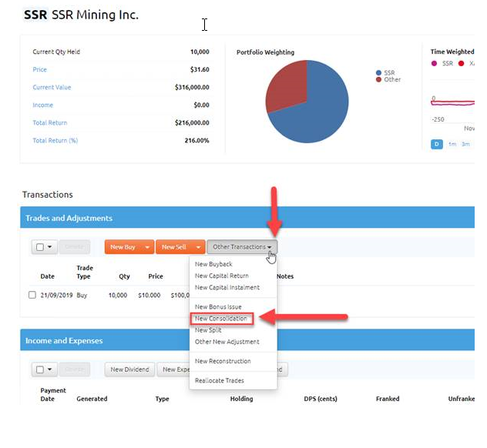The image size is (487, 448).
Task: Select New Reconstruction option
Action: pos(223,361)
